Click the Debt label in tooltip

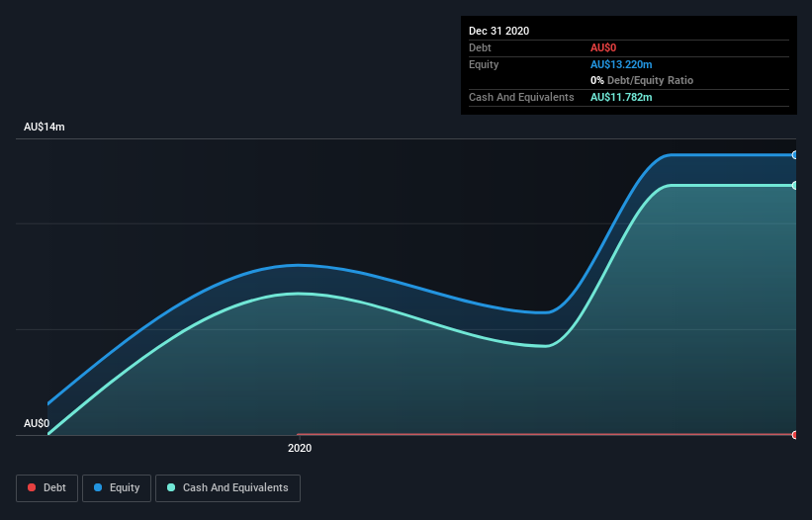pos(480,47)
